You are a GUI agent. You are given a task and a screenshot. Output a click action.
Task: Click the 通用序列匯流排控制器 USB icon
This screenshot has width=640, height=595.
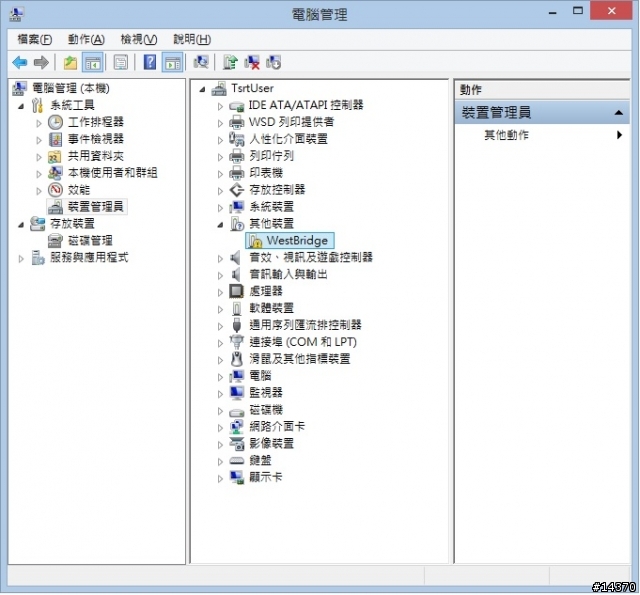click(x=236, y=325)
